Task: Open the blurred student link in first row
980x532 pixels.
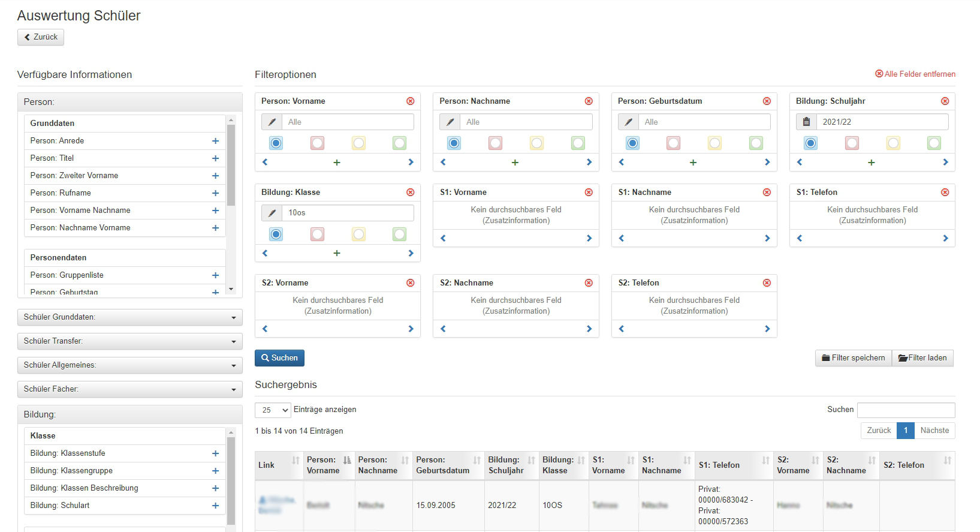Action: point(277,505)
